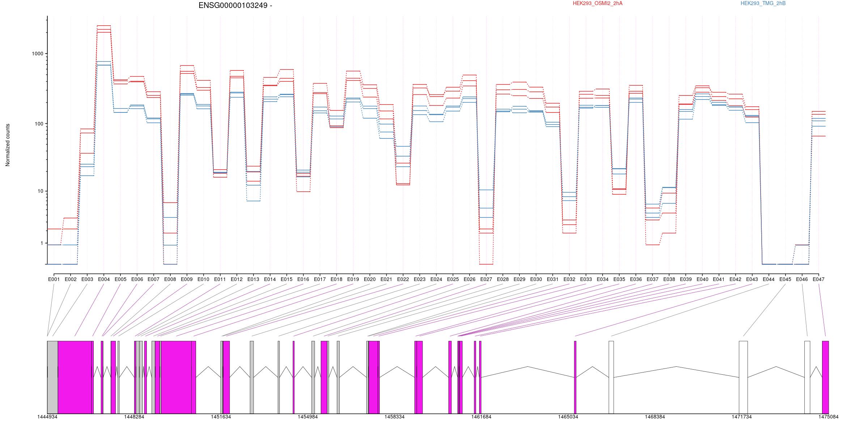Click exon label E042
The height and width of the screenshot is (434, 868).
[x=736, y=279]
